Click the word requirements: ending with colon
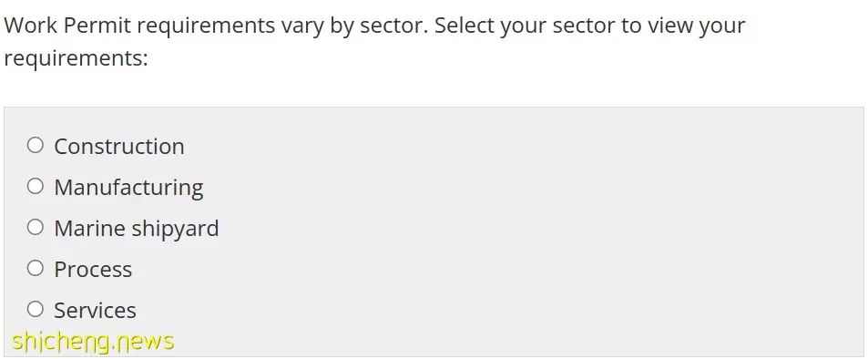 [x=76, y=58]
